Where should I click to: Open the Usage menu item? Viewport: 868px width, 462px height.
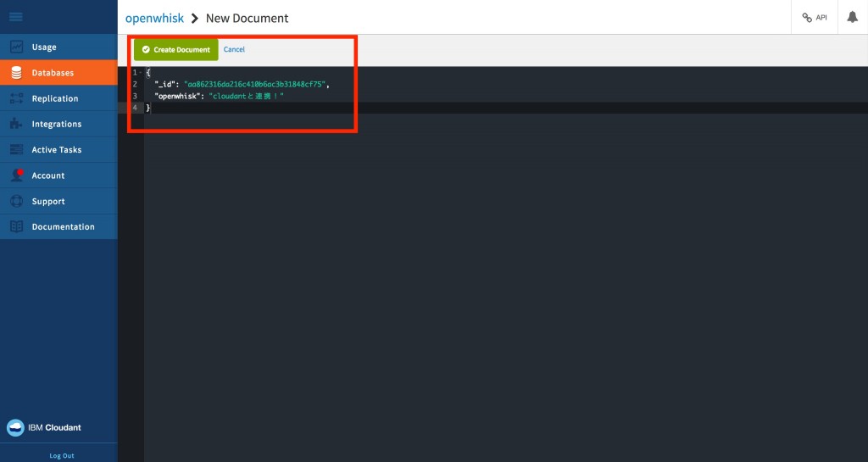58,47
